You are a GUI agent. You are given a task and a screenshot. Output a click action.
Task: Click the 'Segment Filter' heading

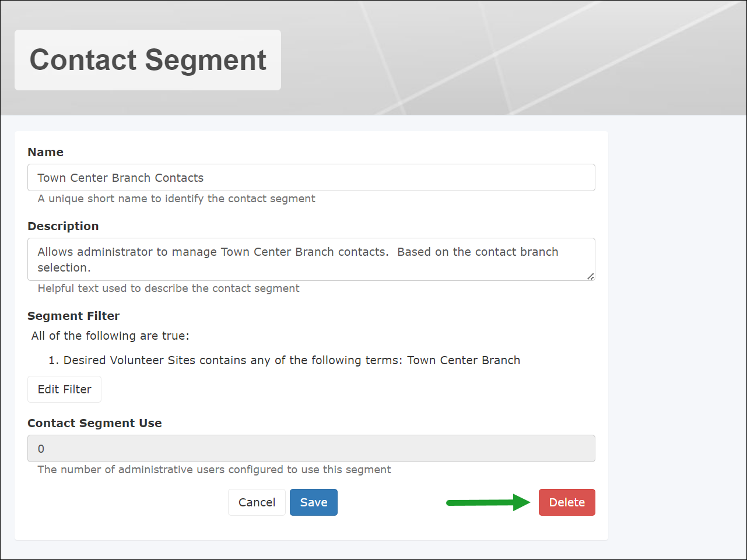[x=73, y=315]
